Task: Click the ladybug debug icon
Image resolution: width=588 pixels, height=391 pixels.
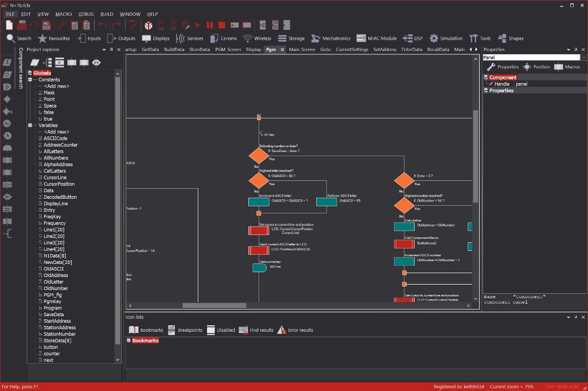Action: coord(148,25)
